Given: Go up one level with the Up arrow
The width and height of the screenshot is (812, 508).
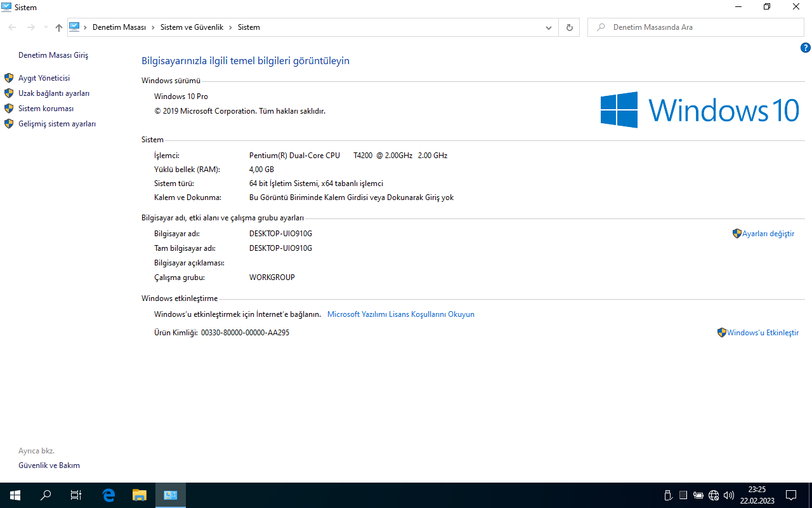Looking at the screenshot, I should [x=59, y=27].
